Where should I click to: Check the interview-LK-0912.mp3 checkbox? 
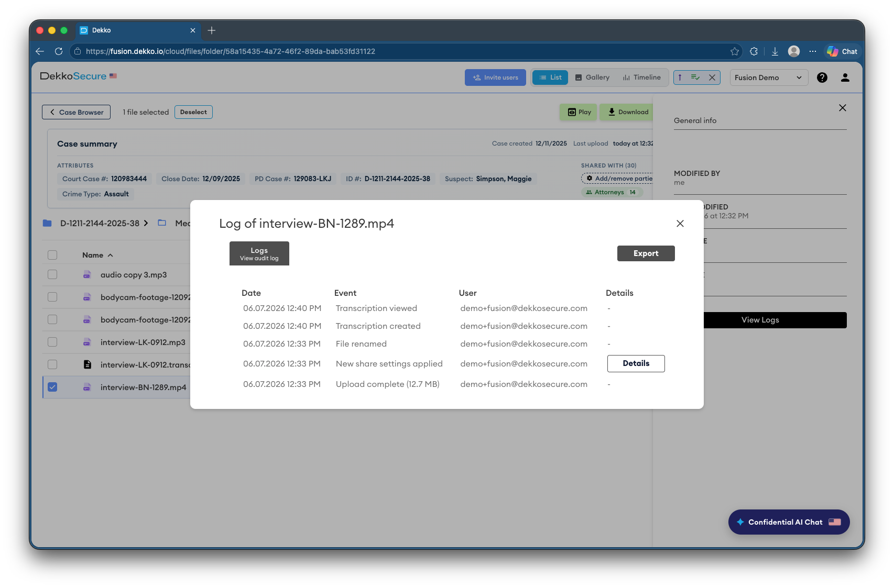(52, 342)
